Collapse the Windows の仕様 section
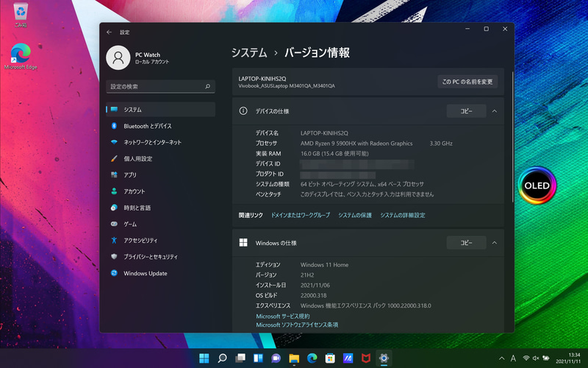The width and height of the screenshot is (588, 368). point(494,243)
